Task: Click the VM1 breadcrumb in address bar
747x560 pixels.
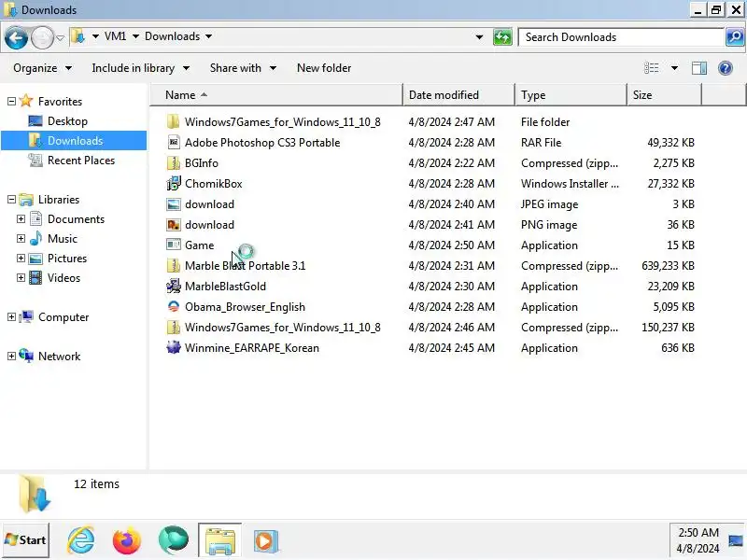Action: [115, 36]
